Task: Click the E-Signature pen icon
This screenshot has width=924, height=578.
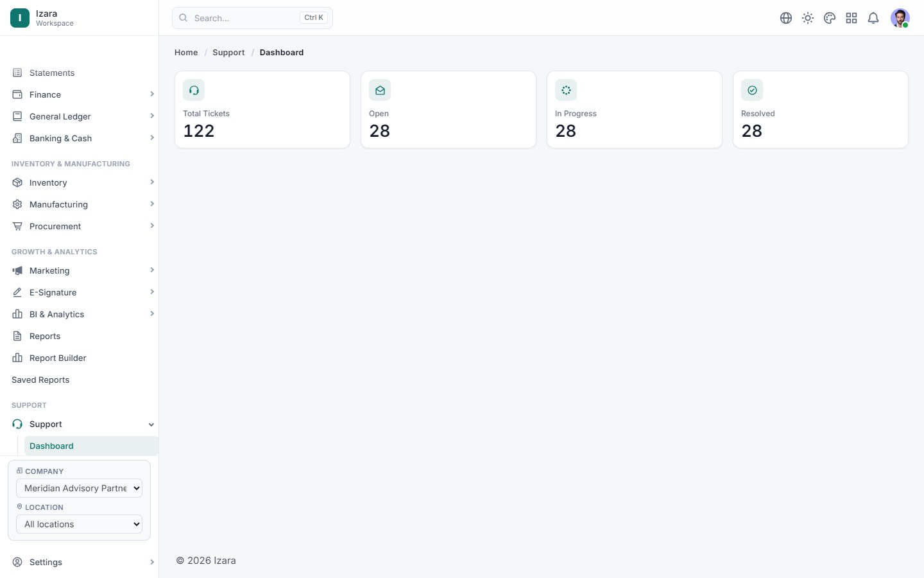Action: click(17, 292)
